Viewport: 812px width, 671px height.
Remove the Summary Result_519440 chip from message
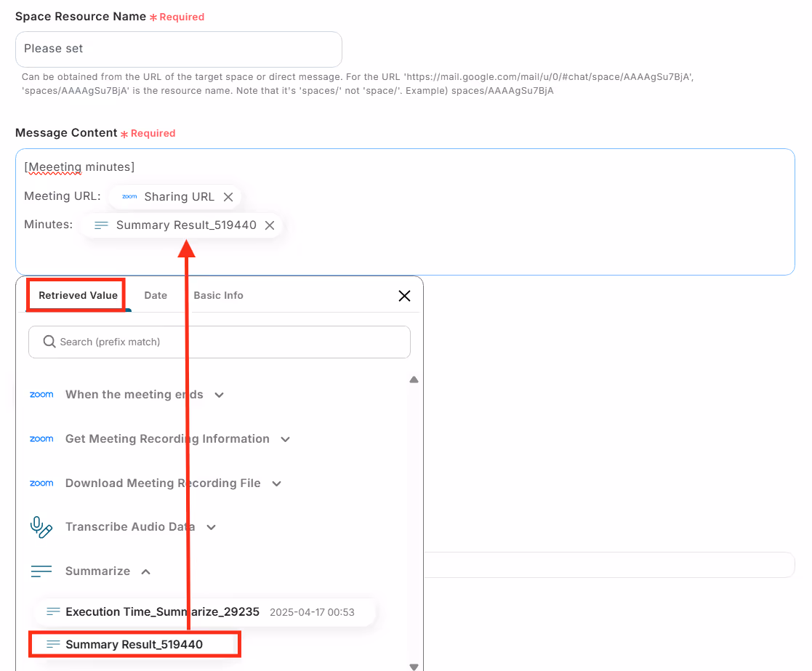coord(270,225)
